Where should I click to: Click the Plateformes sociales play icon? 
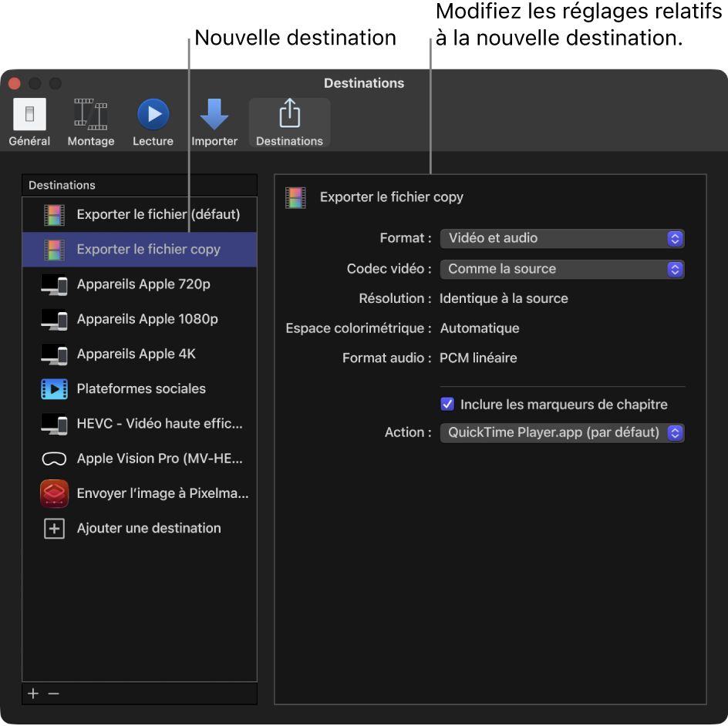(x=54, y=389)
